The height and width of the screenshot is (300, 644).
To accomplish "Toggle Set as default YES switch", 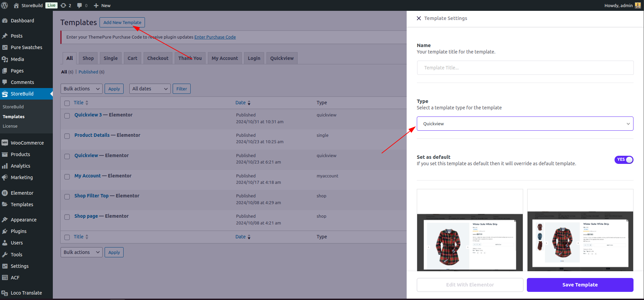I will click(624, 159).
